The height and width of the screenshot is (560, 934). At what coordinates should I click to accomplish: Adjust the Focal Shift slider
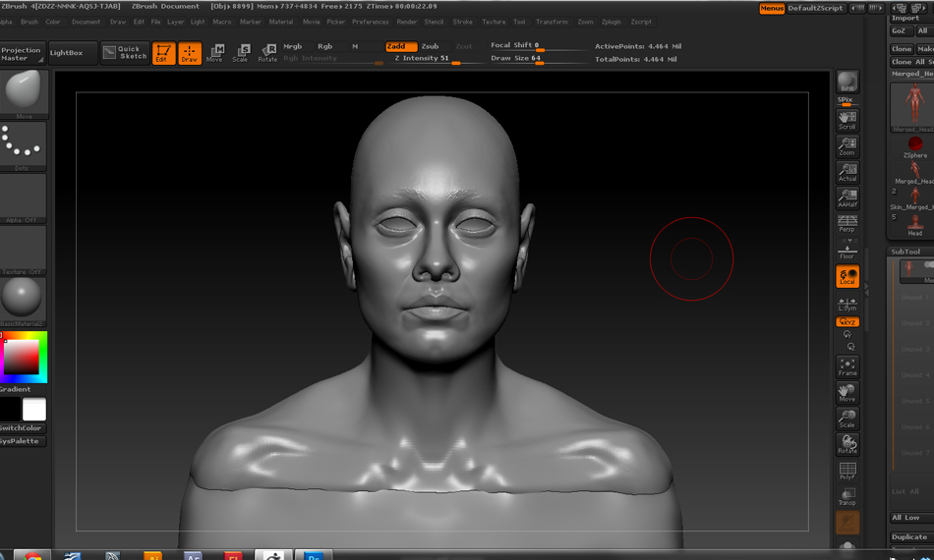pos(538,46)
